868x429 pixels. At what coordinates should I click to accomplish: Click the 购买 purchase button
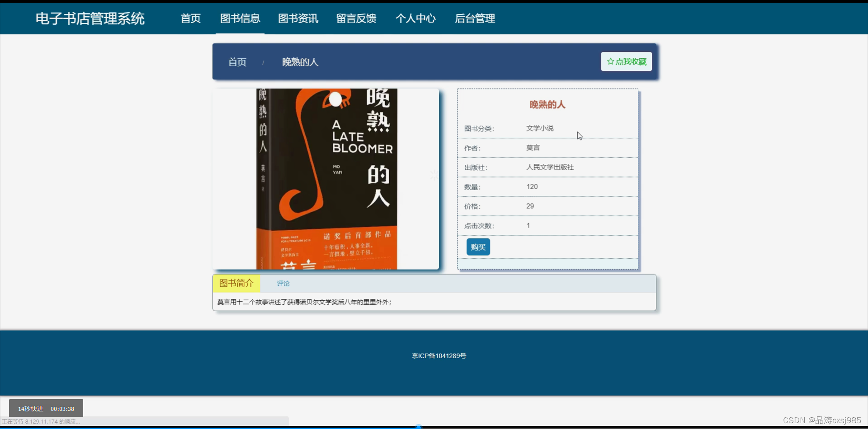coord(477,247)
